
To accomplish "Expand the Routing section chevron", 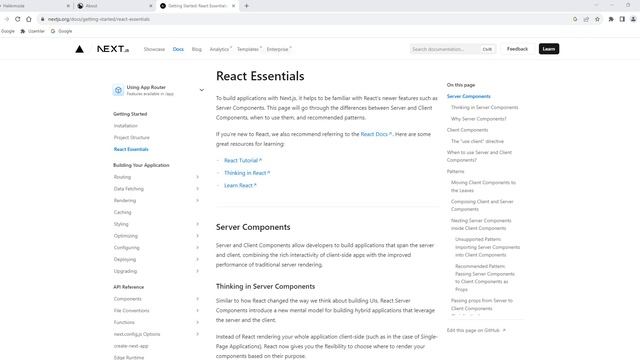I will coord(198,177).
